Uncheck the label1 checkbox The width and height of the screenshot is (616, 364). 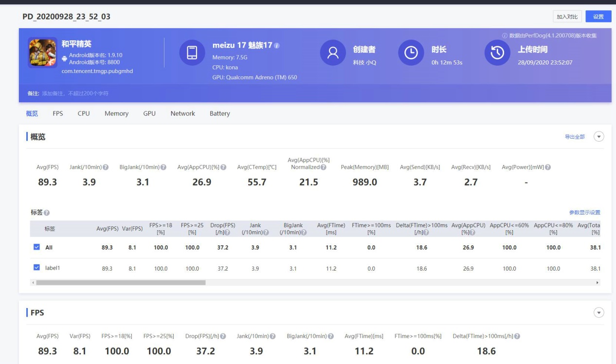click(36, 268)
